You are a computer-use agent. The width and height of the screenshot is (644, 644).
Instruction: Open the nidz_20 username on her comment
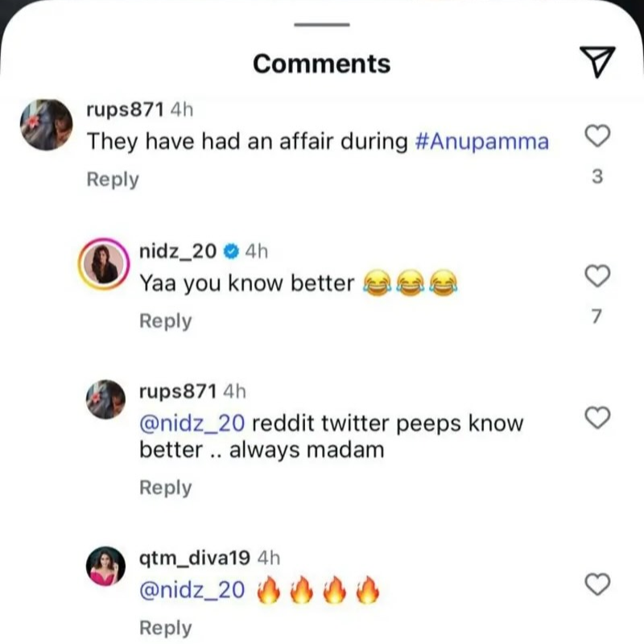tap(178, 251)
